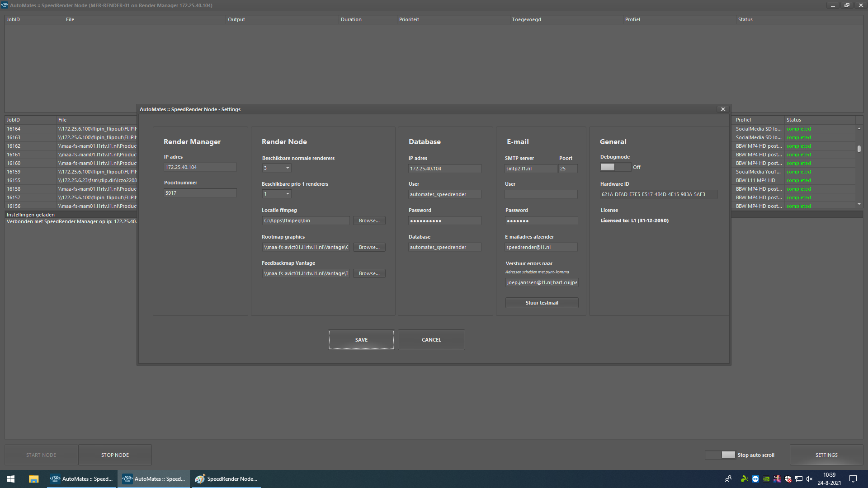The width and height of the screenshot is (868, 488).
Task: Open the Turbo tray icon
Action: (x=777, y=479)
